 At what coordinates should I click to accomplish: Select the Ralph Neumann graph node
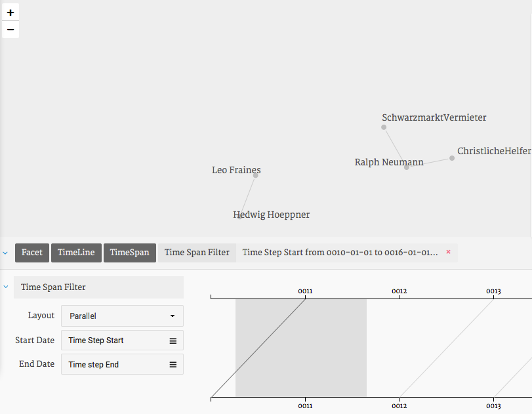(x=407, y=167)
